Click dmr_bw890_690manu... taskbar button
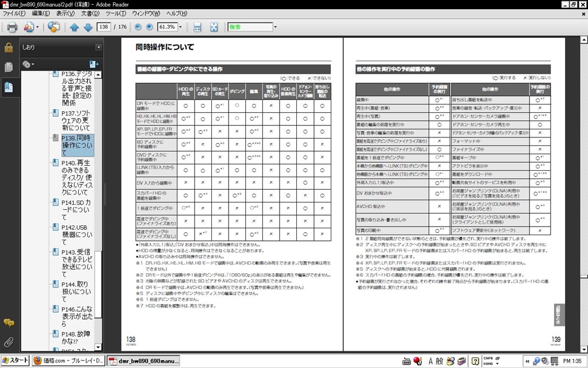 (144, 361)
